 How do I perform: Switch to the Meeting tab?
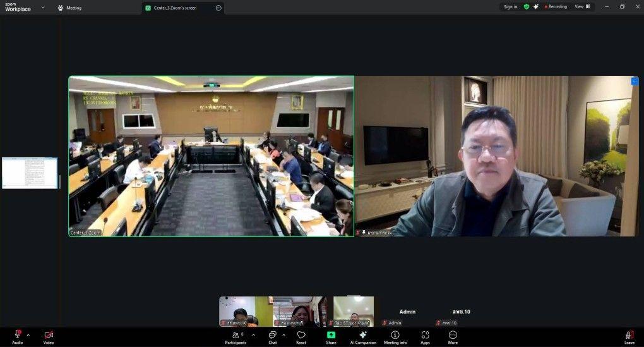[69, 8]
